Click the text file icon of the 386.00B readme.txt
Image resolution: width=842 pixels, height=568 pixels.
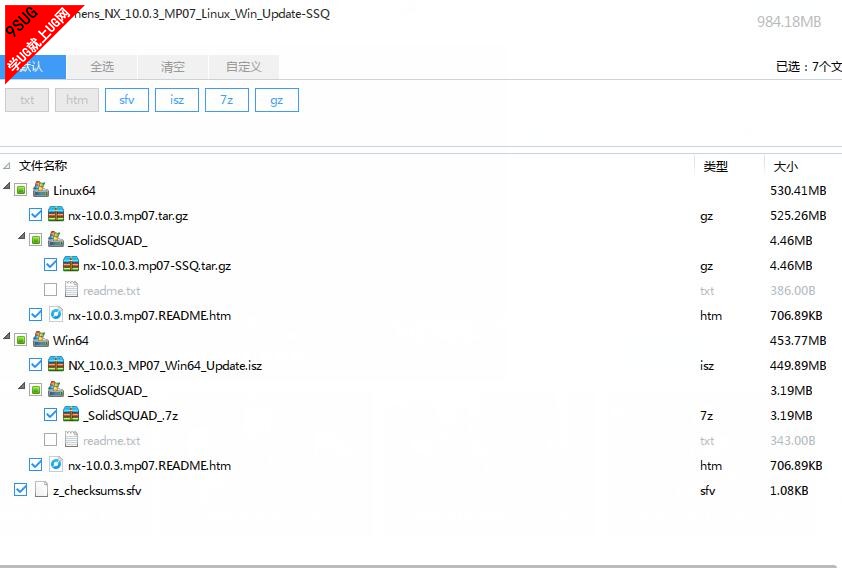[71, 289]
